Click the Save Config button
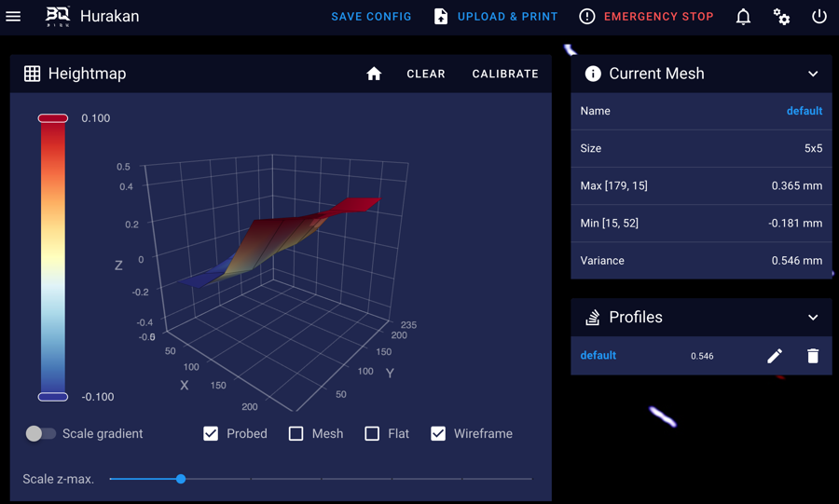839x504 pixels. [x=371, y=17]
